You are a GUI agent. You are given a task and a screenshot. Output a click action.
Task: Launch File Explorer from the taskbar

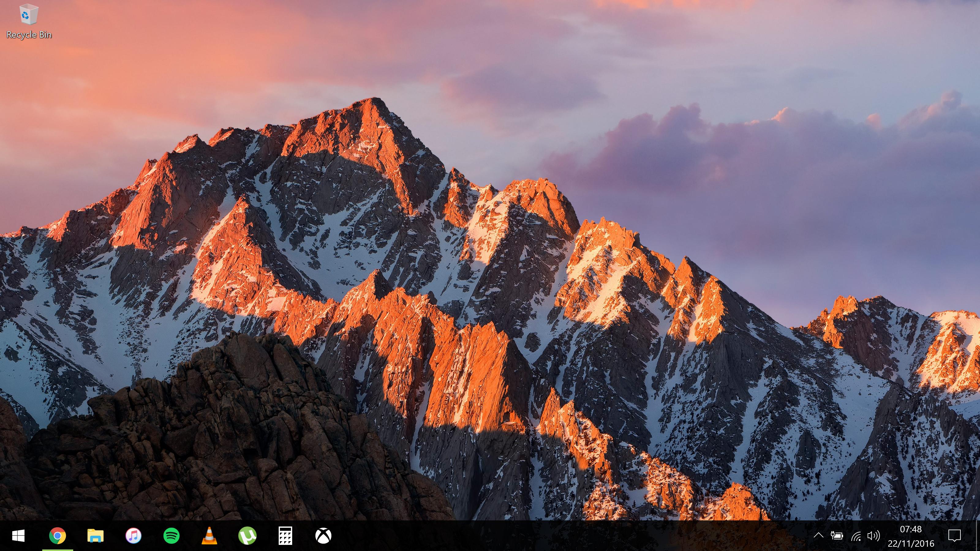95,536
